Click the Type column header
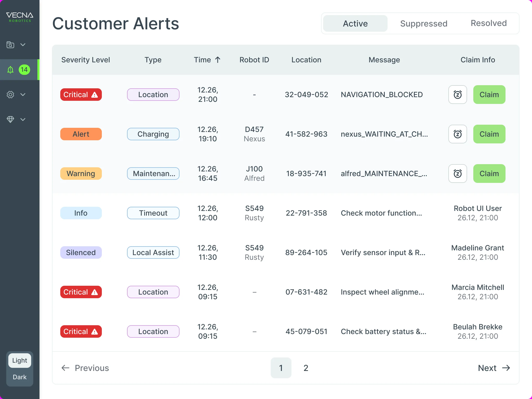 coord(153,60)
